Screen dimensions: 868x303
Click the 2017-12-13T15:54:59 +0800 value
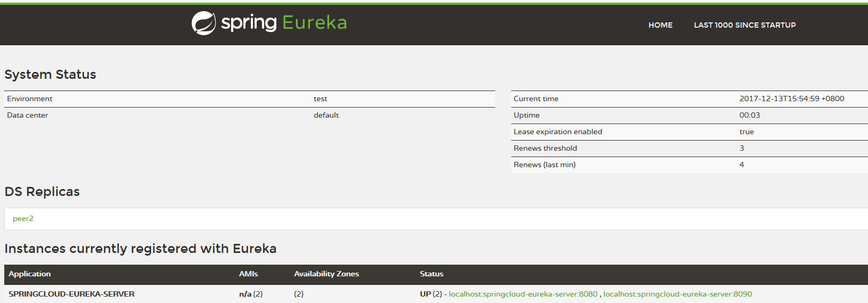[x=791, y=99]
